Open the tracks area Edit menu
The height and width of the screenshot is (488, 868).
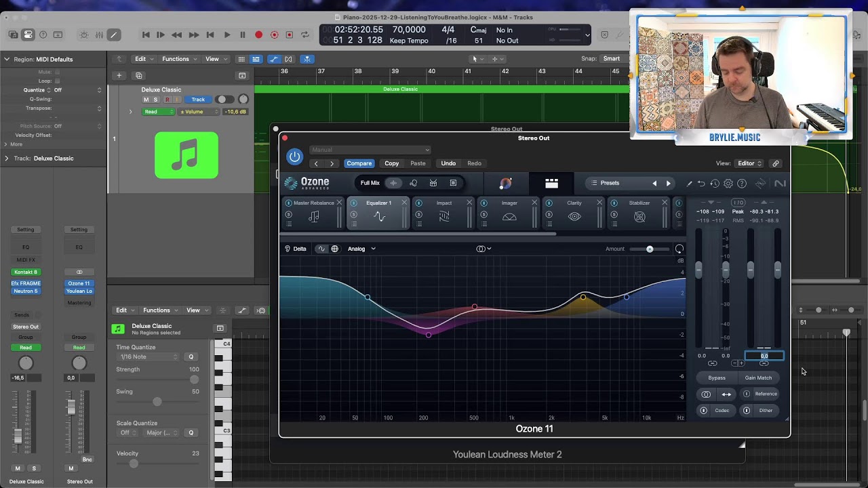tap(144, 59)
